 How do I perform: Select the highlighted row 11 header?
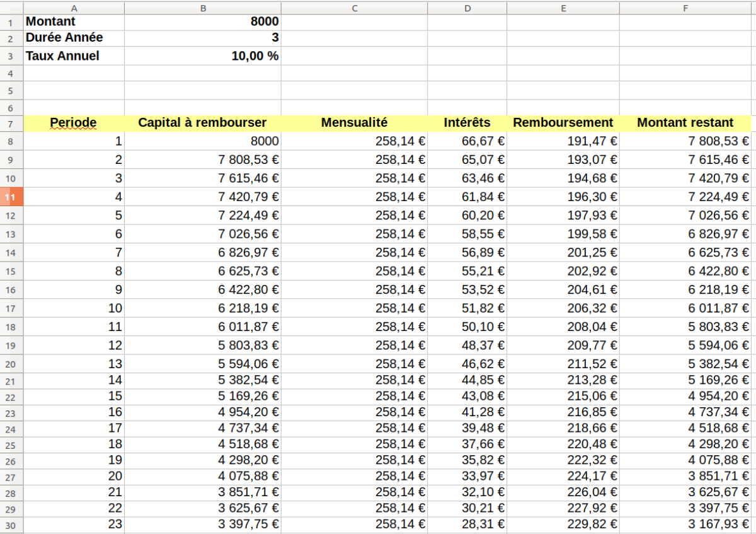[x=12, y=197]
